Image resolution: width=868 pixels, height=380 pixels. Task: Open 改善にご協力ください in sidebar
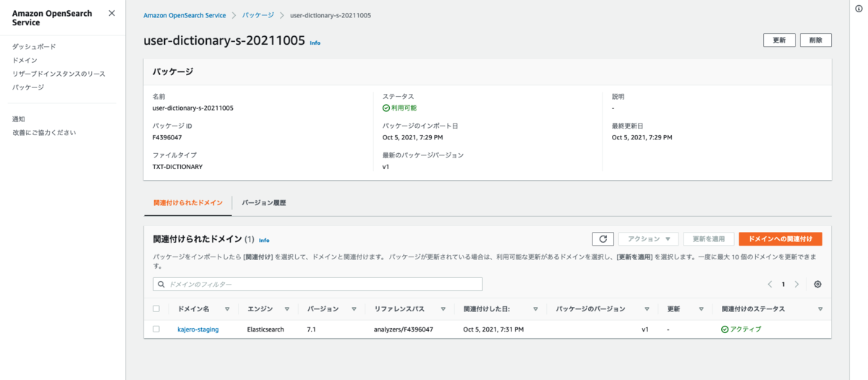point(44,132)
